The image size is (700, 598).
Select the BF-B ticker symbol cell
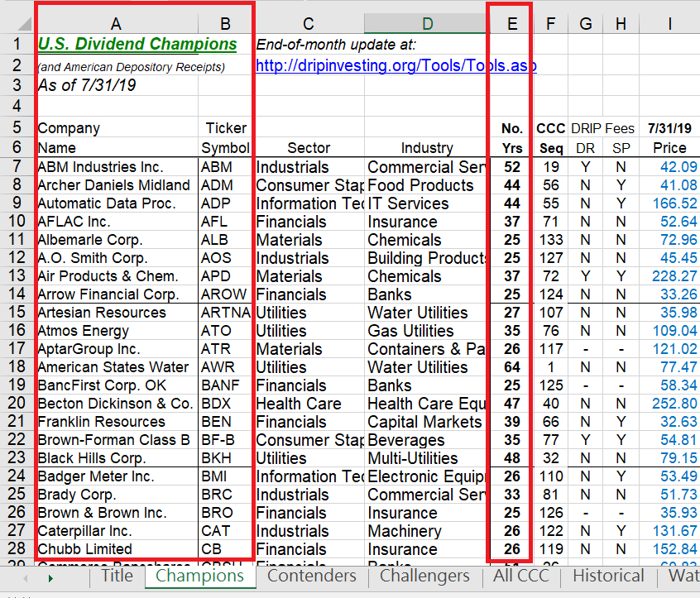coord(225,440)
